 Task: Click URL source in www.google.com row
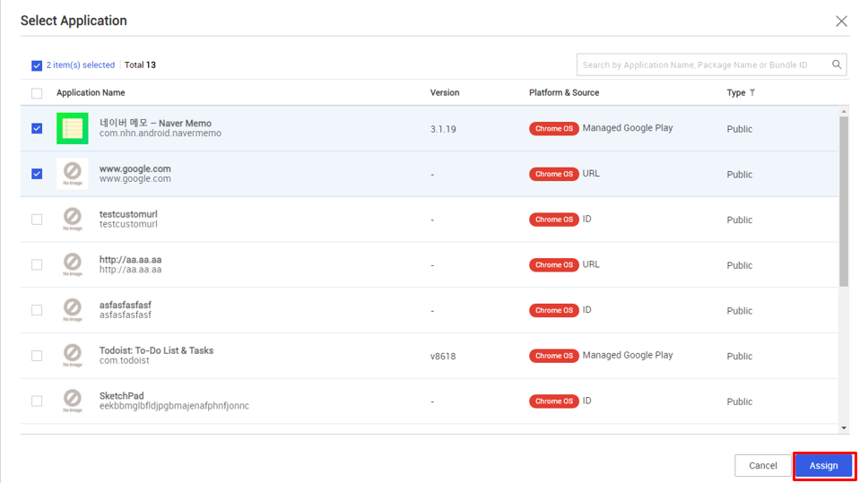click(x=591, y=173)
